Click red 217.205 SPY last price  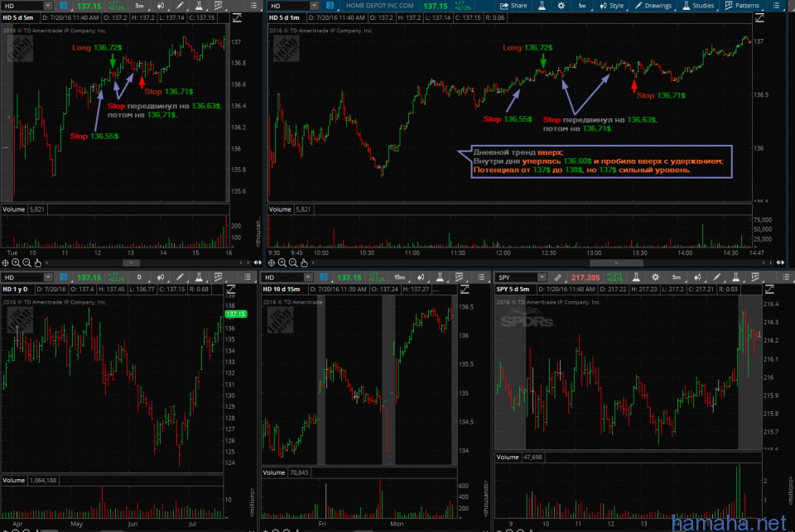coord(585,278)
